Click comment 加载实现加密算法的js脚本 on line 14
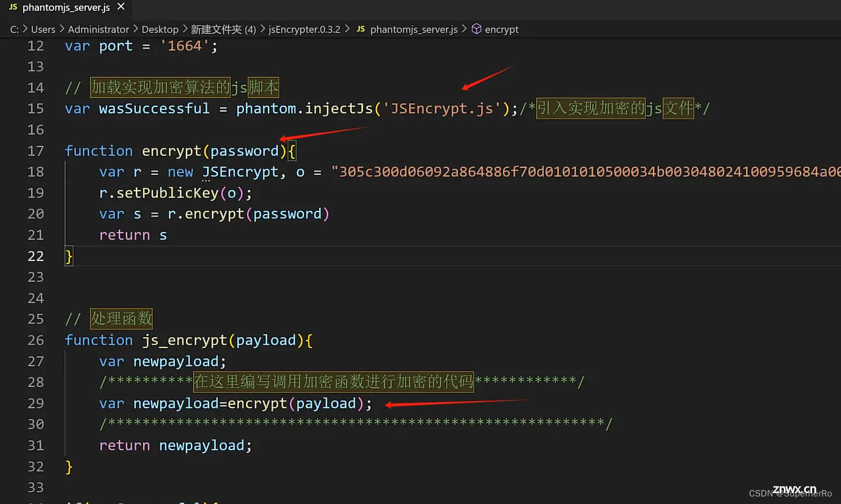Screen dimensions: 841x504 click(x=185, y=88)
